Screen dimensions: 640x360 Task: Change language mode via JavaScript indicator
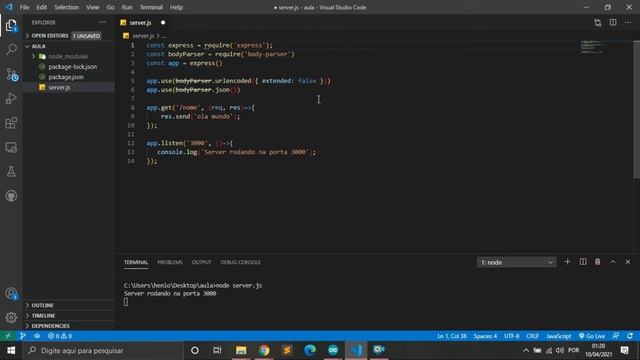558,336
